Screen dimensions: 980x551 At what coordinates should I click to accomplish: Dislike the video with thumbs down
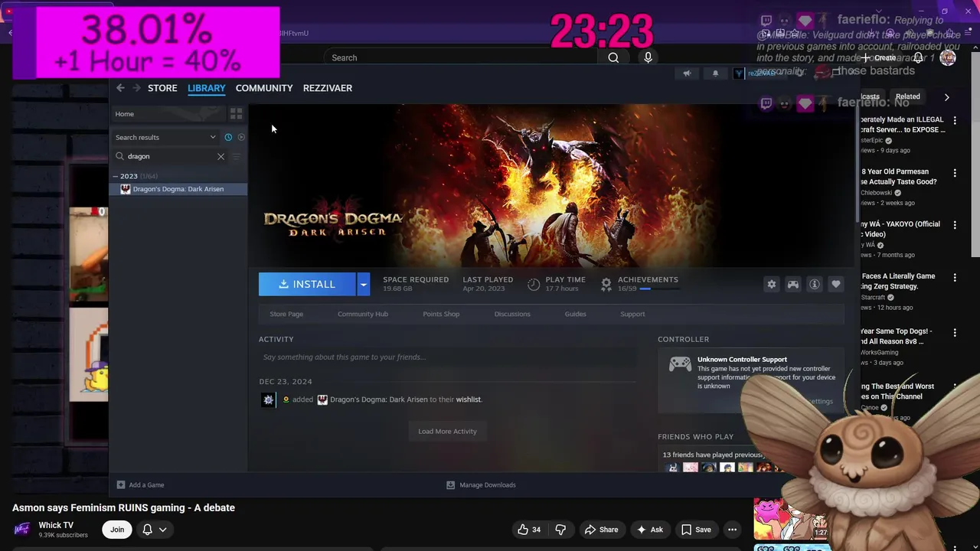pos(560,530)
